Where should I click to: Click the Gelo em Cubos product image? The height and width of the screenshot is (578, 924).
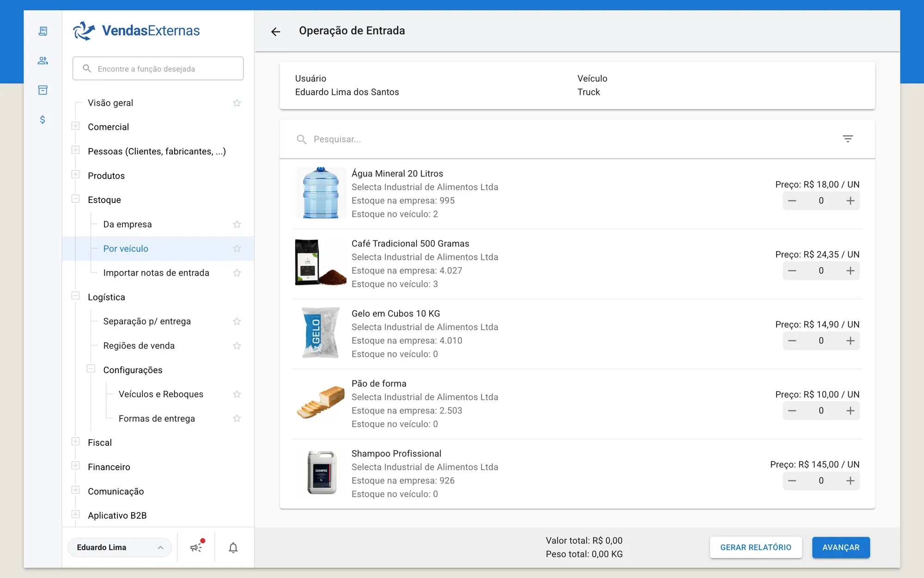pyautogui.click(x=321, y=332)
